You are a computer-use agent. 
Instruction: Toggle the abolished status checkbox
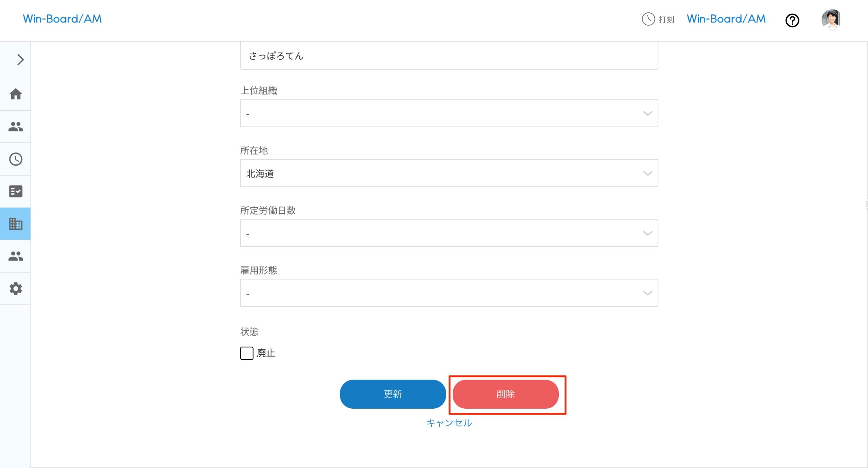coord(246,353)
